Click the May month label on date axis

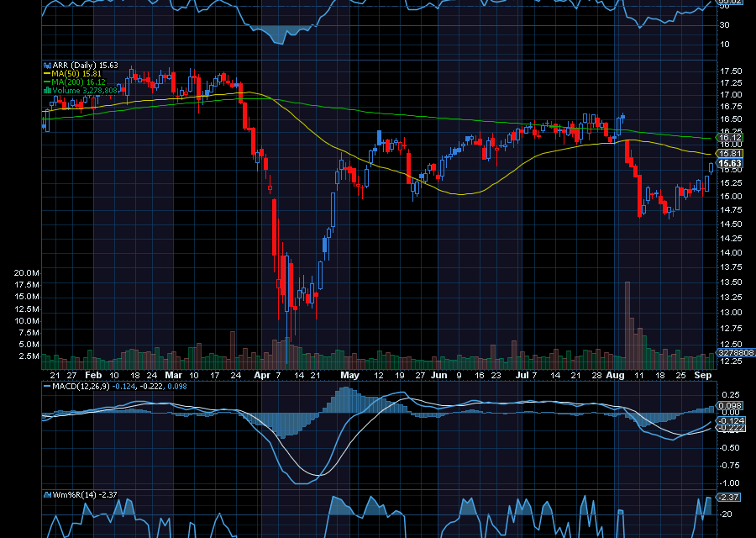[x=349, y=375]
